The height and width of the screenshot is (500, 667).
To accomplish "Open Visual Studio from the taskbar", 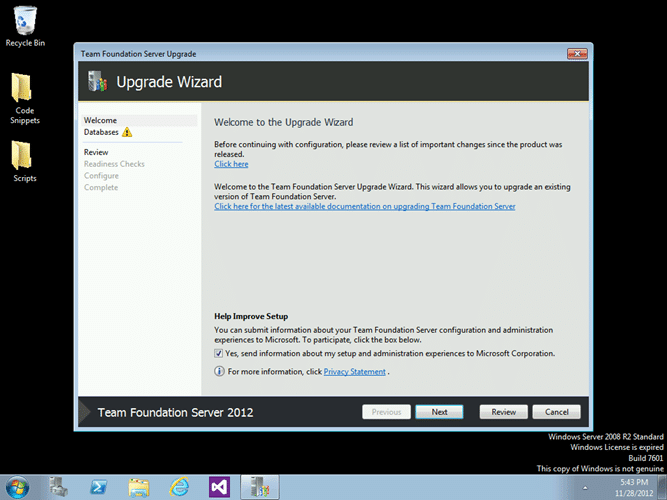I will (x=219, y=487).
